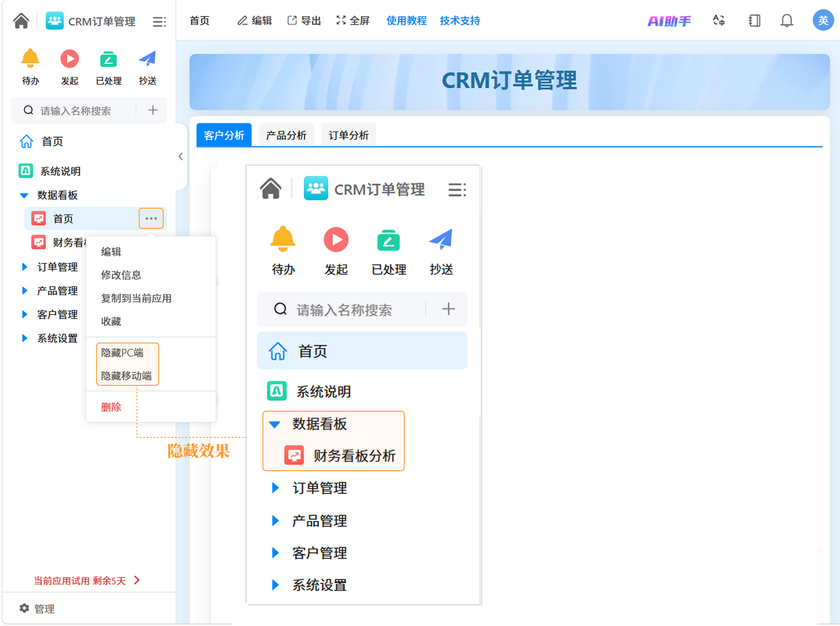Expand 系统设置 in preview panel
The image size is (840, 626).
click(x=276, y=585)
